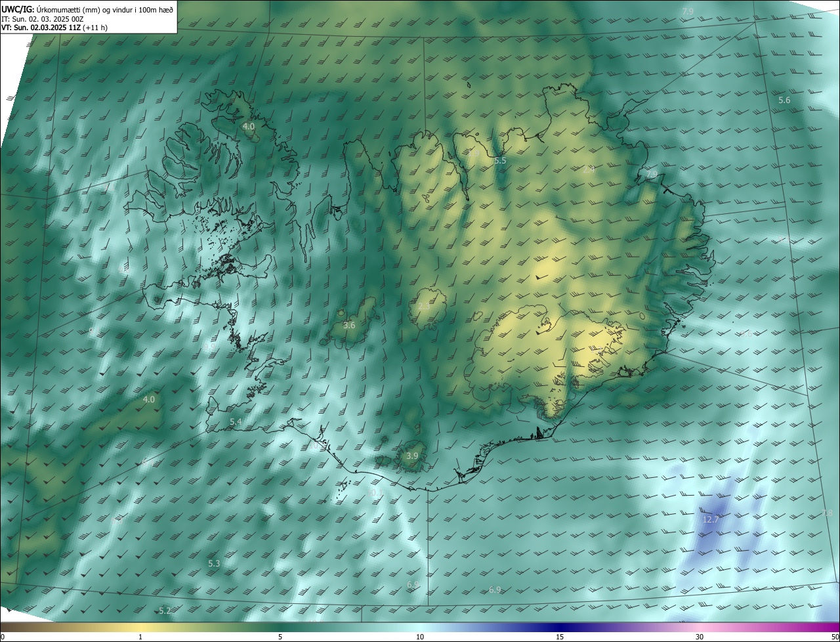Viewport: 840px width, 642px height.
Task: Click the 12.7 value label over the blue patch
Action: pos(711,519)
